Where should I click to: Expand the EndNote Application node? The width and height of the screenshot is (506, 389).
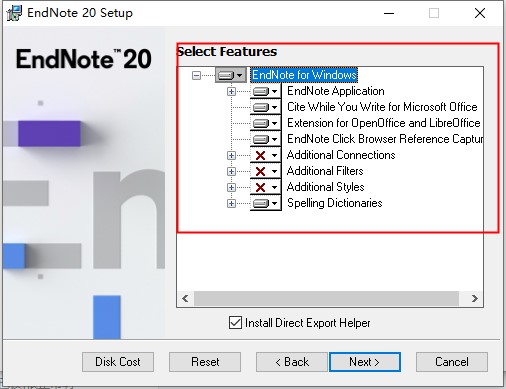coord(231,91)
